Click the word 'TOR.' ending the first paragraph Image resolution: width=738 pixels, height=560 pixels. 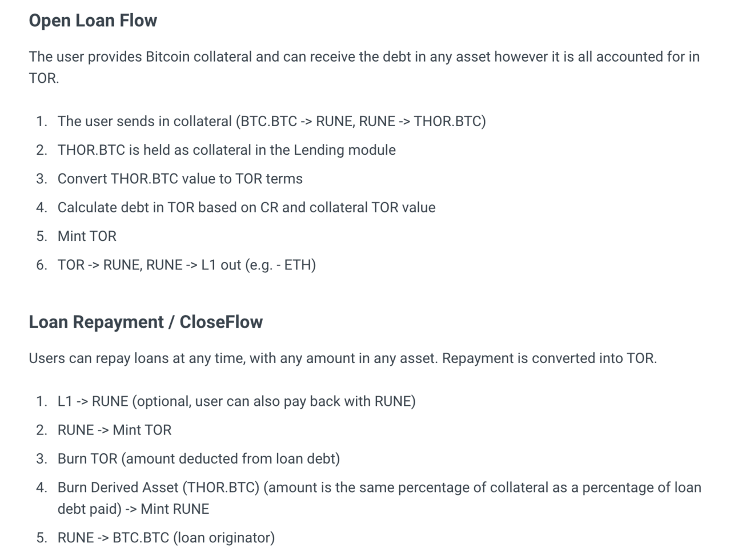(44, 78)
